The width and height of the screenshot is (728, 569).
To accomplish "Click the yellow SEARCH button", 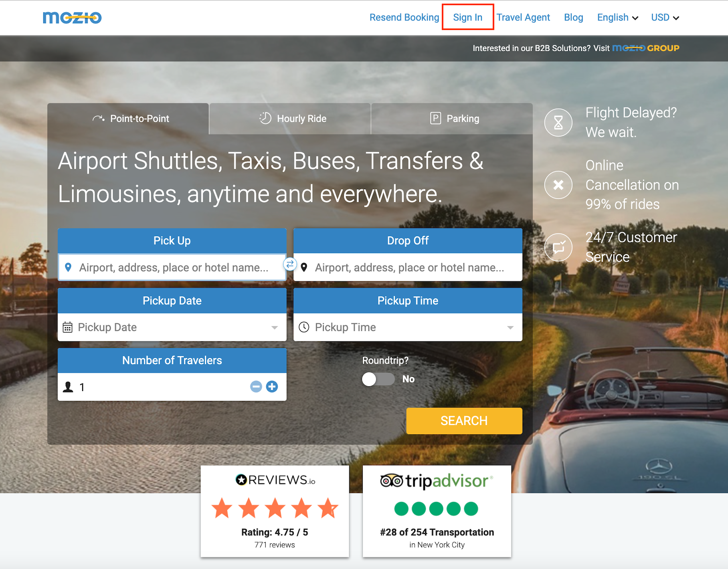I will (464, 421).
